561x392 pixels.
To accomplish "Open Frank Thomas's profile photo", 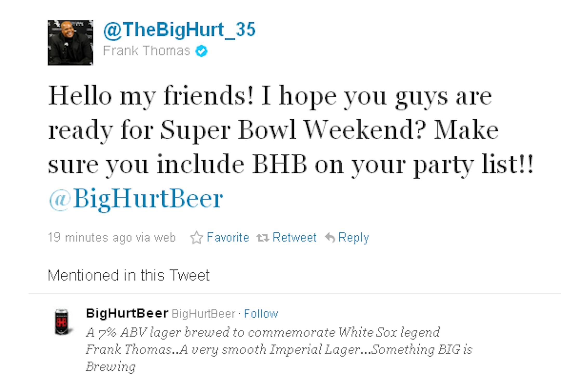I will 70,43.
